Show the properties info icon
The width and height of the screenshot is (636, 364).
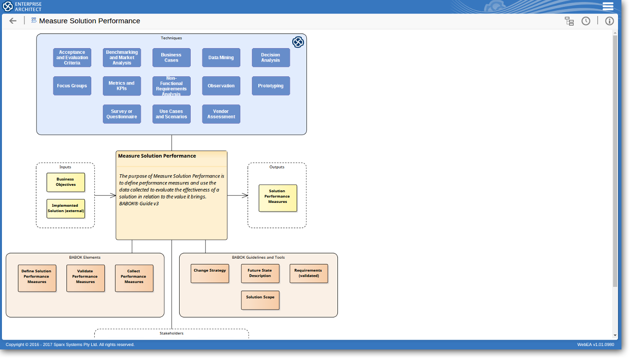click(x=609, y=21)
